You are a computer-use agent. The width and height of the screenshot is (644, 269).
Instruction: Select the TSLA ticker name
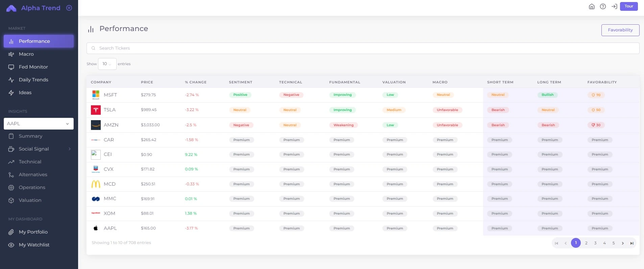(x=110, y=110)
